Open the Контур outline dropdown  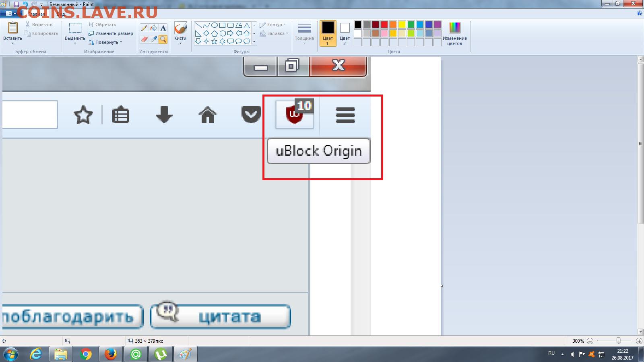[273, 25]
